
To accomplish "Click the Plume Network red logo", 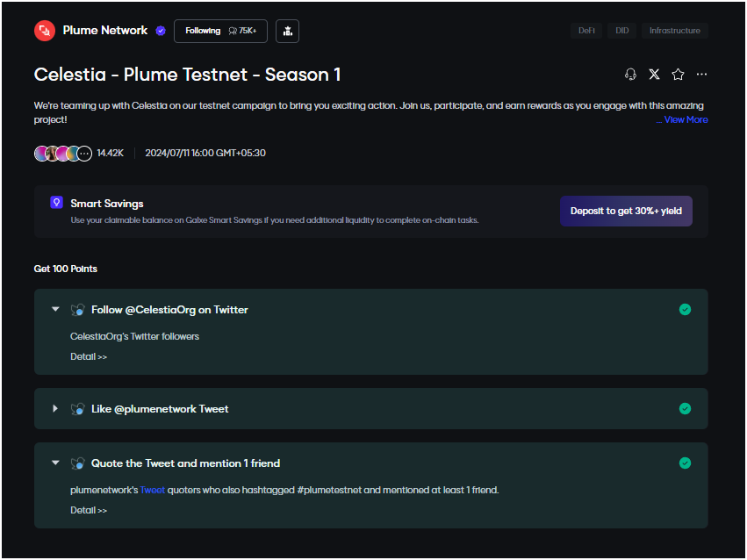I will point(45,31).
